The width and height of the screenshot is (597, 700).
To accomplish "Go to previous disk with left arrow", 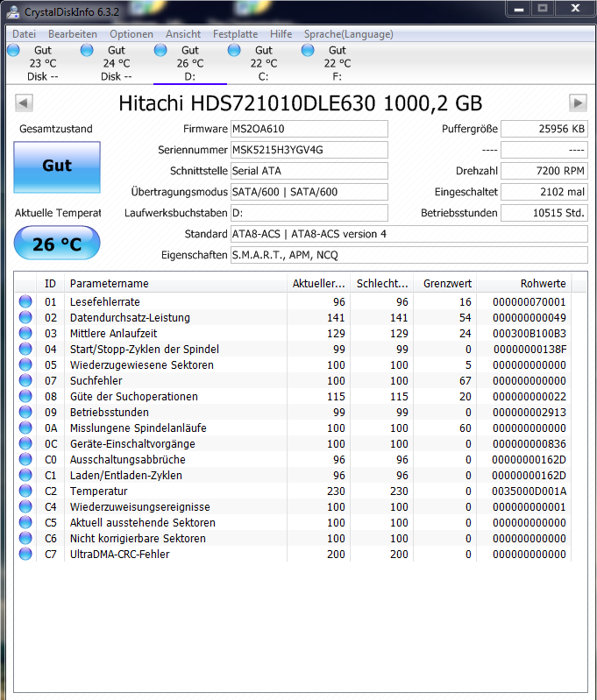I will [24, 103].
